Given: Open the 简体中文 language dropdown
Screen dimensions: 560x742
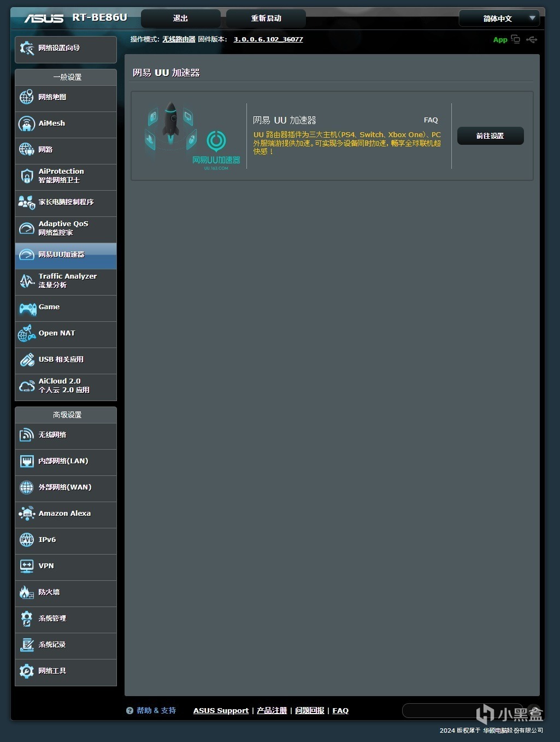Looking at the screenshot, I should (x=499, y=19).
